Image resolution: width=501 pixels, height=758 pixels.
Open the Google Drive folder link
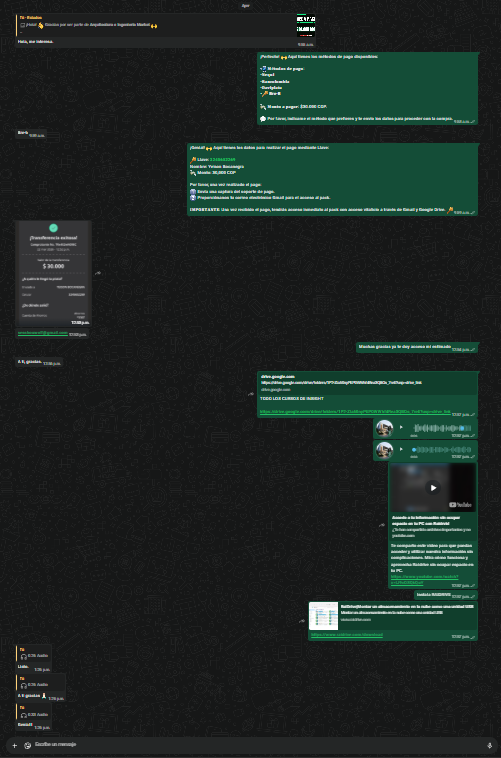(x=355, y=412)
